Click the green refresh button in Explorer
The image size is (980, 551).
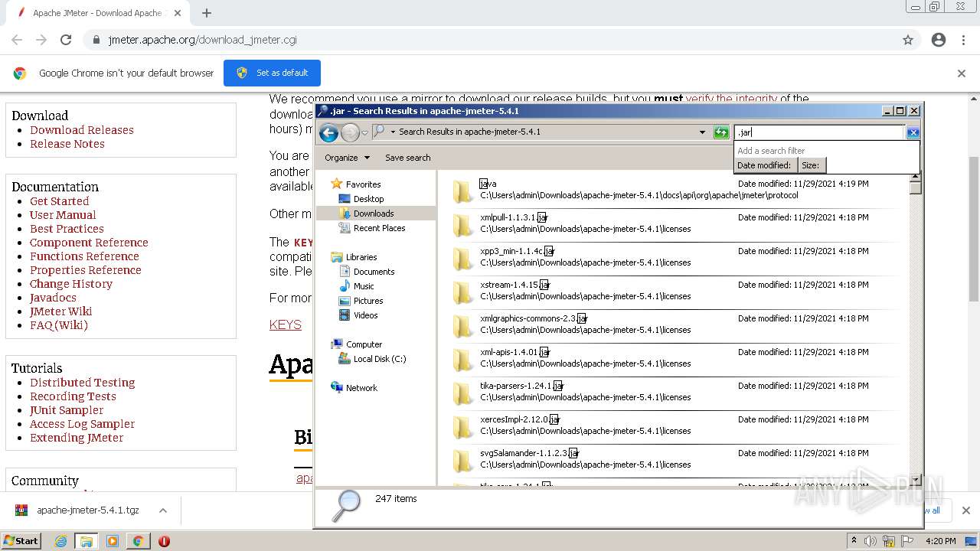click(x=721, y=132)
